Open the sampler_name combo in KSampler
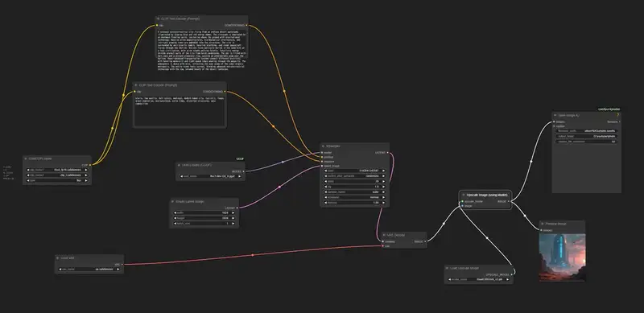 click(355, 192)
